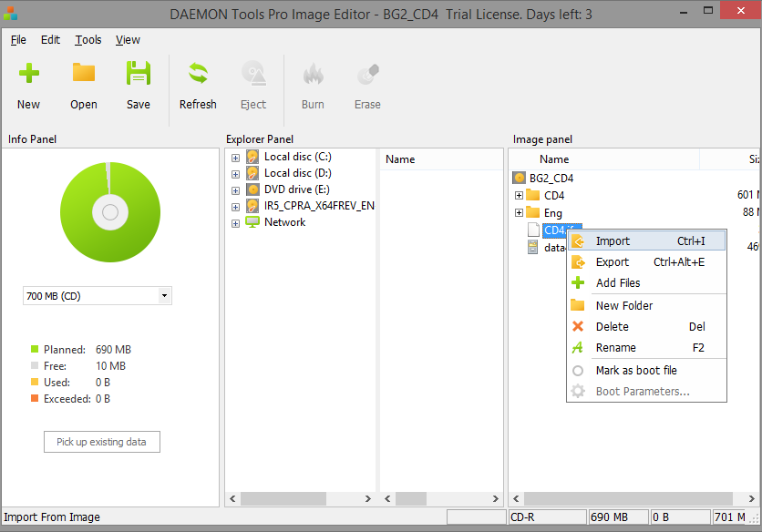Expand the IR5_CPRA_X64FREV_EN tree node
This screenshot has height=532, width=762.
236,208
